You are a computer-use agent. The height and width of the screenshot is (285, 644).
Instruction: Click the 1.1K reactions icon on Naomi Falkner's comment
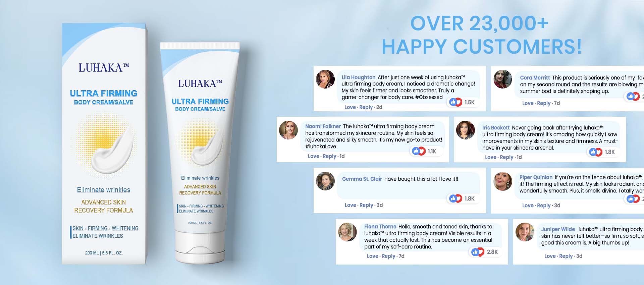(419, 151)
